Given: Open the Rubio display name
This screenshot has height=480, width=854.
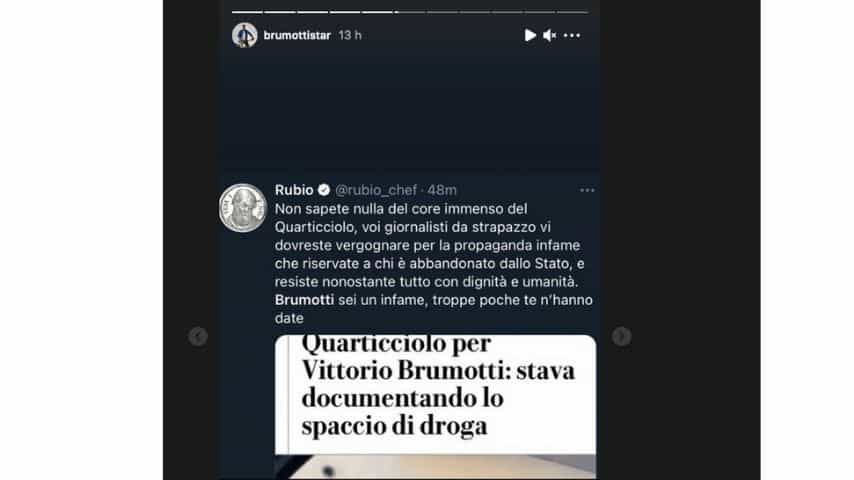Looking at the screenshot, I should (x=294, y=190).
